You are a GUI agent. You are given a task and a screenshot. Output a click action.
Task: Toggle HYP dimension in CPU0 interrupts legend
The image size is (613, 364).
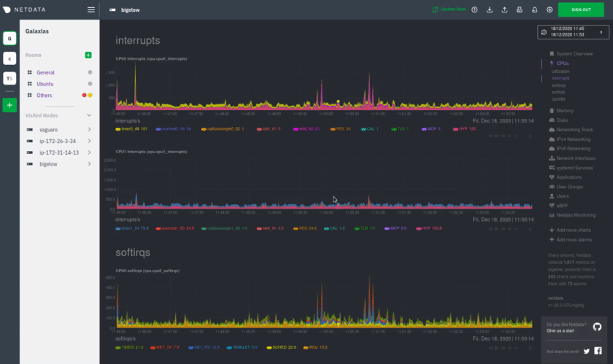(x=464, y=128)
